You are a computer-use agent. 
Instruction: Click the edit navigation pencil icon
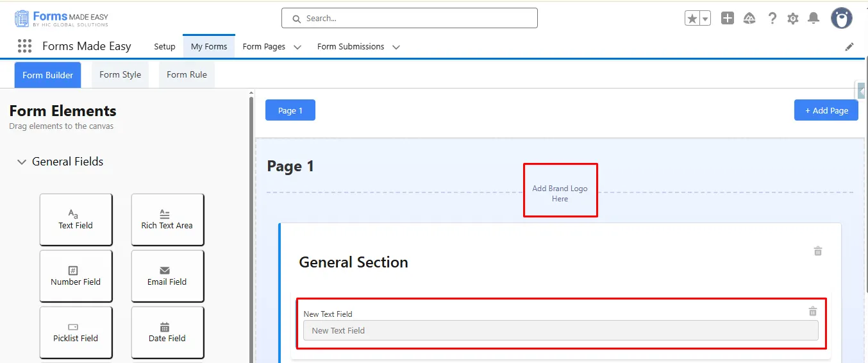tap(849, 46)
